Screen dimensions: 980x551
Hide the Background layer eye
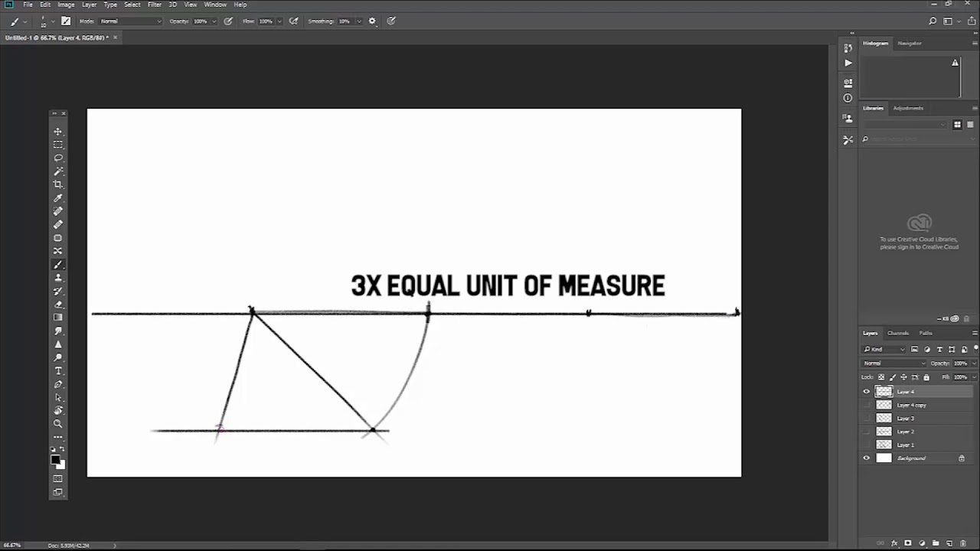pyautogui.click(x=867, y=458)
